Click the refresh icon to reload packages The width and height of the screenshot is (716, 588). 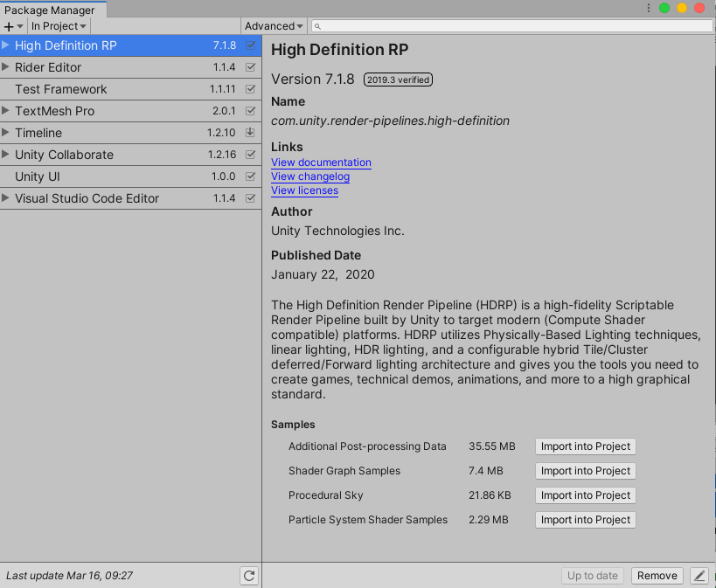[x=249, y=576]
